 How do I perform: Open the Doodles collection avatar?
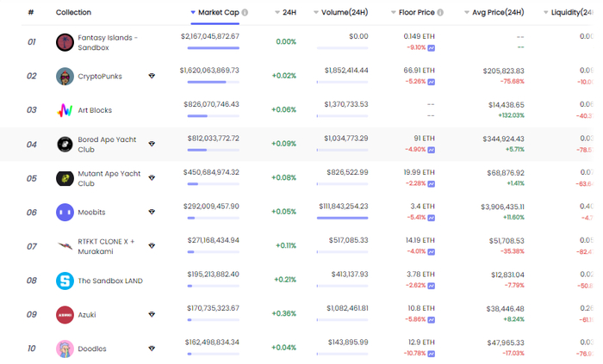[65, 349]
